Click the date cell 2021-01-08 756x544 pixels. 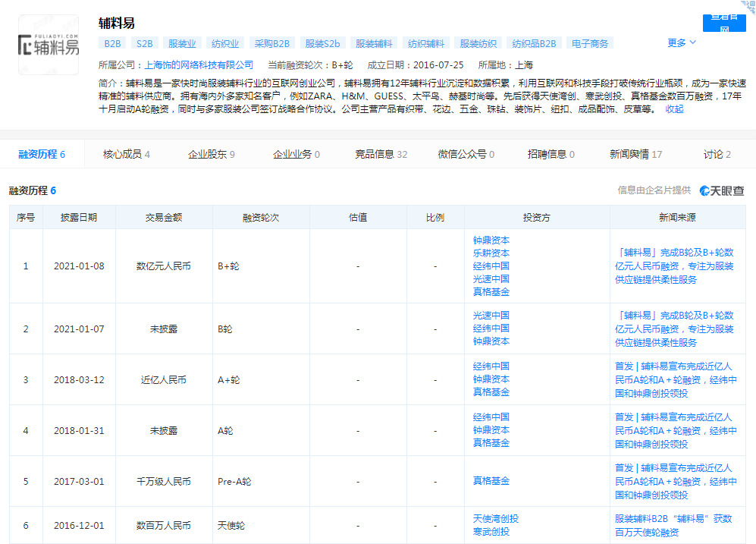click(x=79, y=266)
